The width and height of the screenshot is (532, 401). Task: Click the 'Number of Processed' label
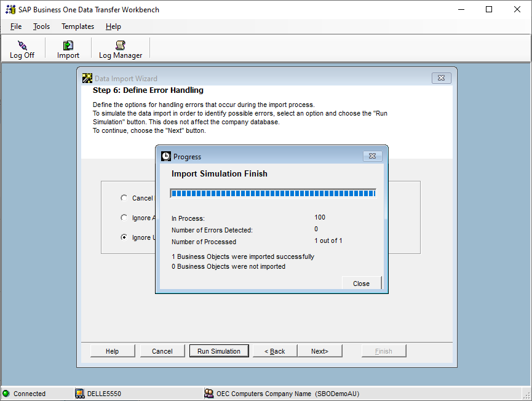pos(204,242)
